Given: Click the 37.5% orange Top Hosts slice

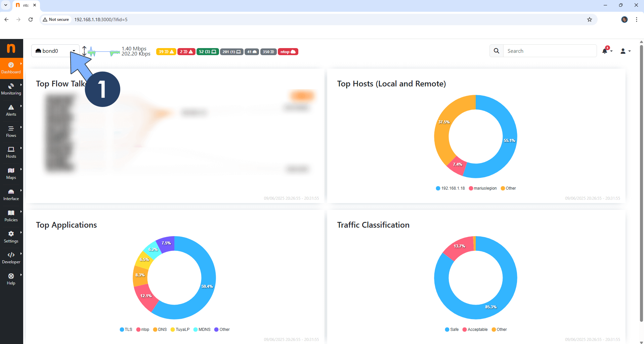Looking at the screenshot, I should (443, 122).
